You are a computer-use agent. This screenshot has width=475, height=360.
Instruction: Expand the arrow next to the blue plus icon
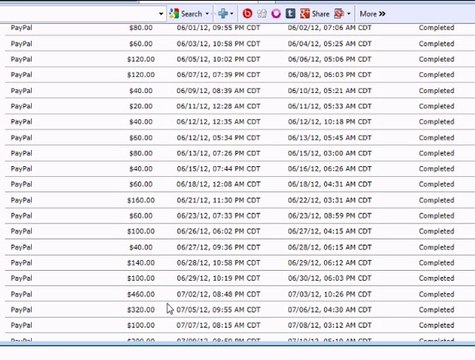(x=232, y=14)
